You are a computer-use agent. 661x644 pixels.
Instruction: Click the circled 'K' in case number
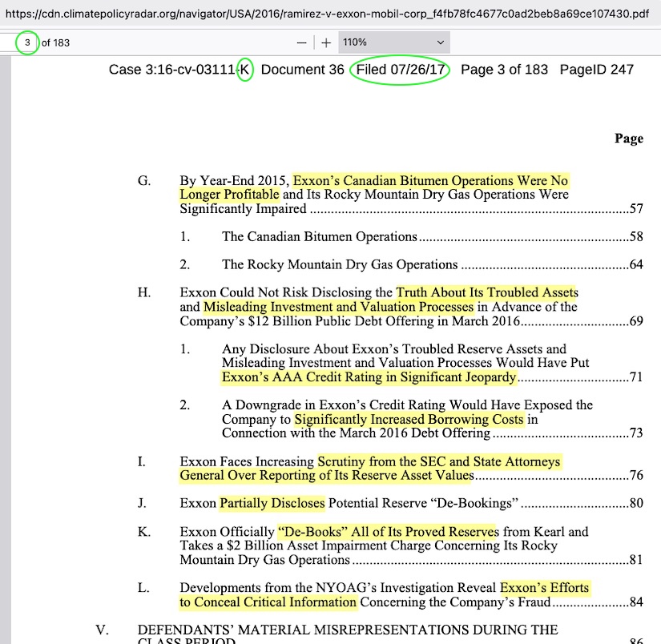coord(245,70)
